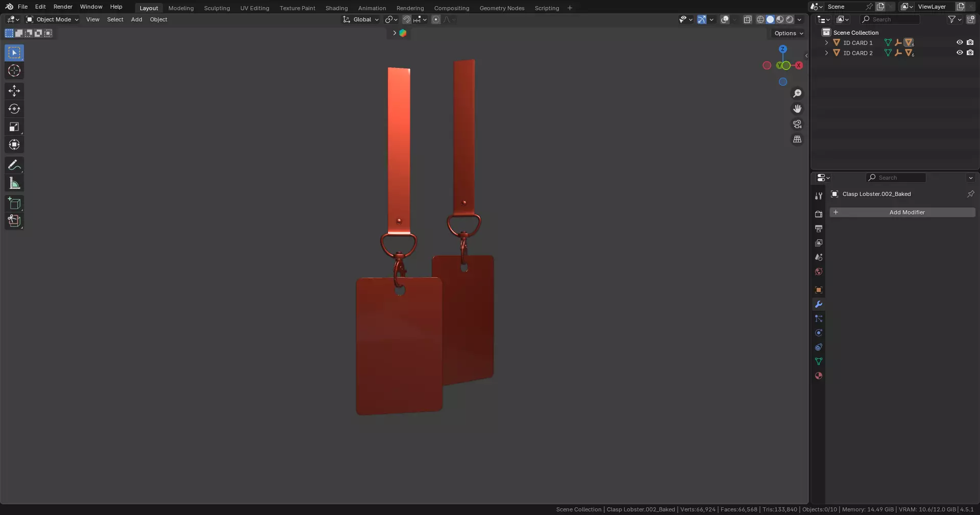Open the Tool properties tab

(x=819, y=196)
